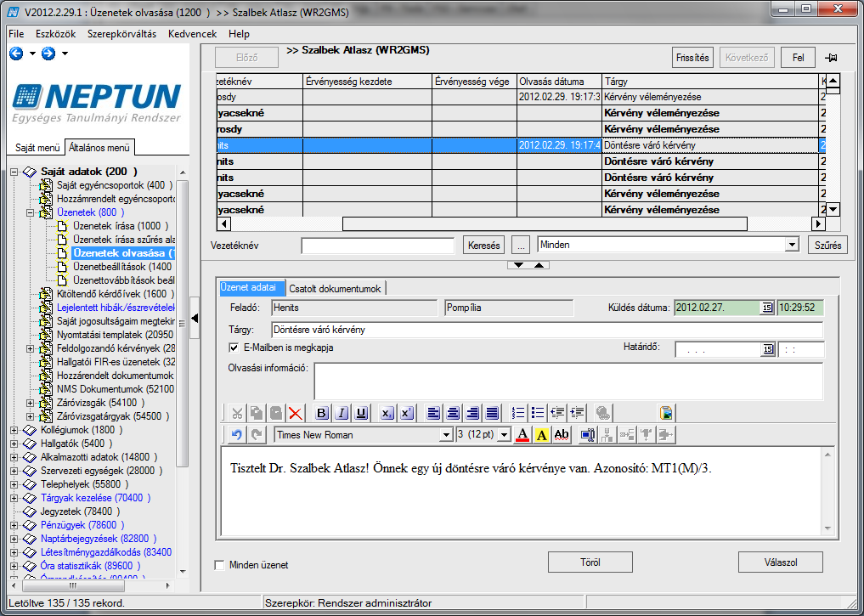Click the Paste icon in editor toolbar
The width and height of the screenshot is (864, 616).
coord(276,413)
